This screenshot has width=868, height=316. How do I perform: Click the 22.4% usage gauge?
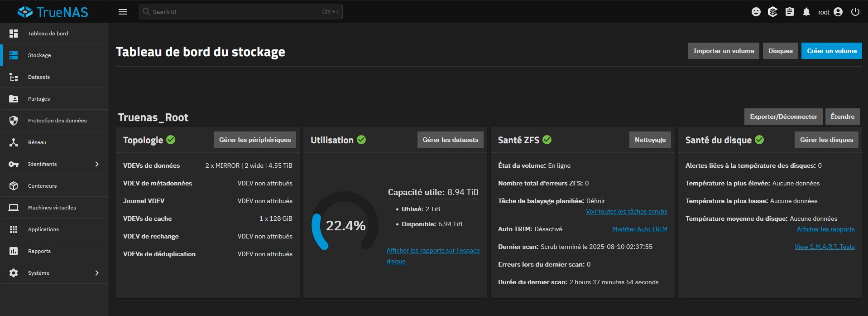[345, 225]
